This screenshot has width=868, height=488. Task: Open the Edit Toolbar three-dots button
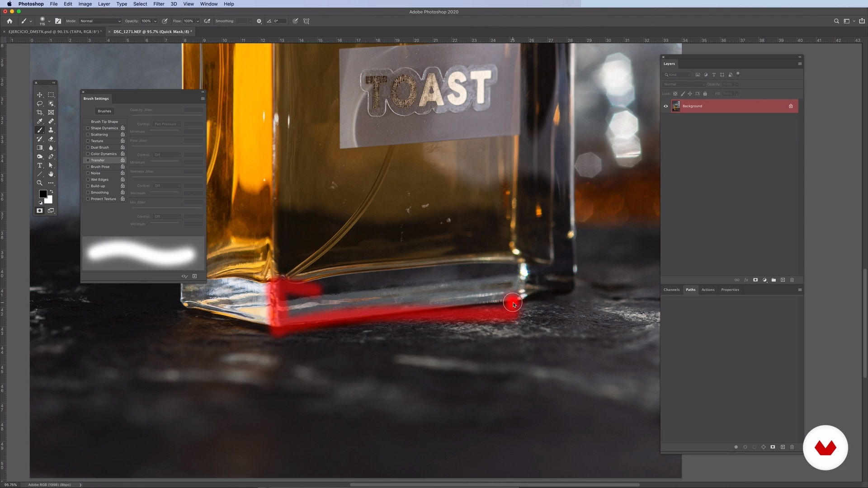click(x=51, y=183)
